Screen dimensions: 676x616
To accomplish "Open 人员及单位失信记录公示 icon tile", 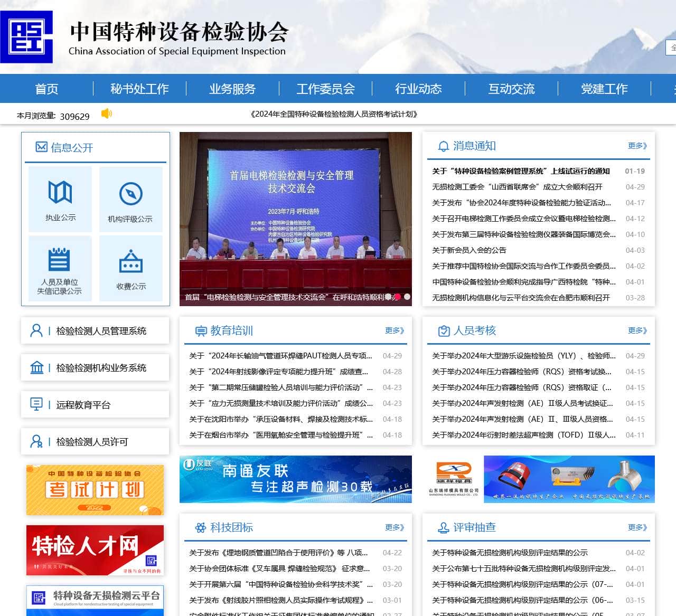I will pos(60,269).
